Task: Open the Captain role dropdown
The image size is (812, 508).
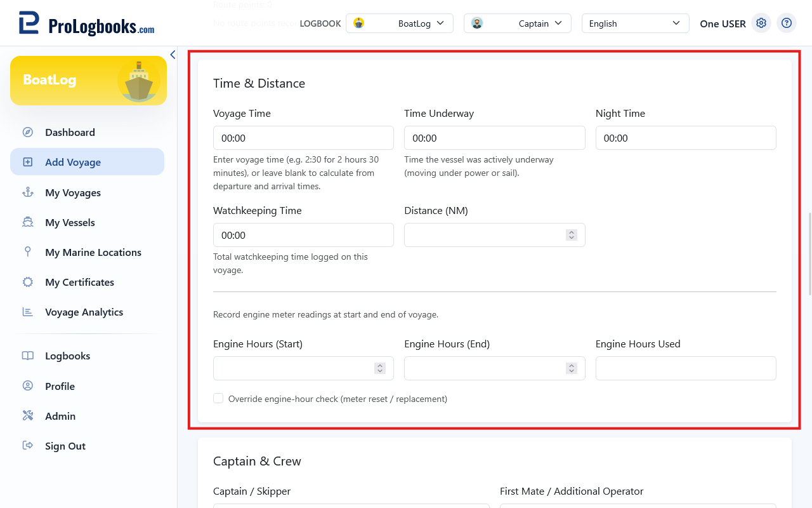Action: coord(518,23)
